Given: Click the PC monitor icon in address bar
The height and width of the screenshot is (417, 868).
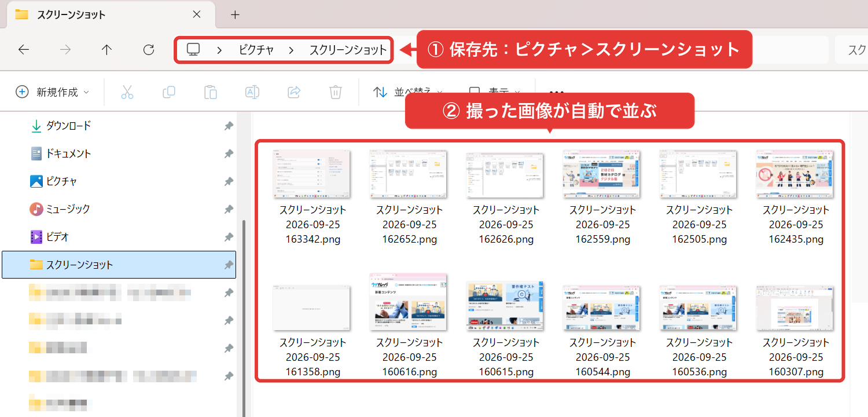Looking at the screenshot, I should point(193,50).
